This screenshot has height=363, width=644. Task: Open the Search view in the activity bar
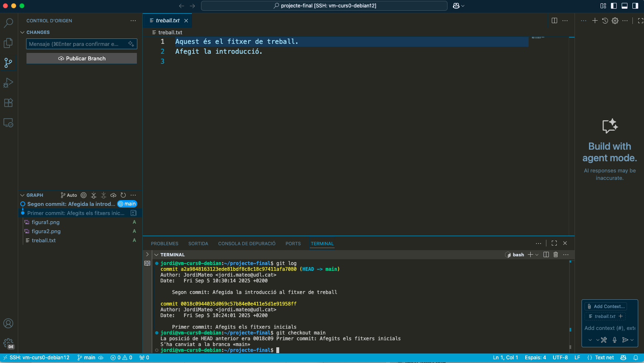8,23
